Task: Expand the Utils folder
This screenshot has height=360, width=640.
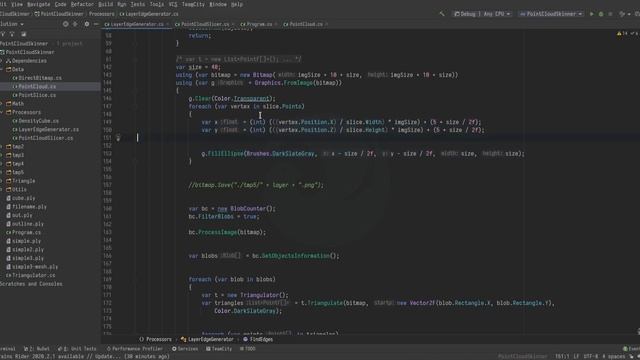Action: tap(2, 189)
